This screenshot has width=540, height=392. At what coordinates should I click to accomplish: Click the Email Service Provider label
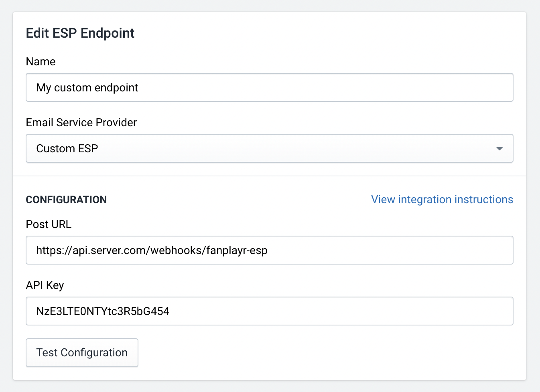81,122
